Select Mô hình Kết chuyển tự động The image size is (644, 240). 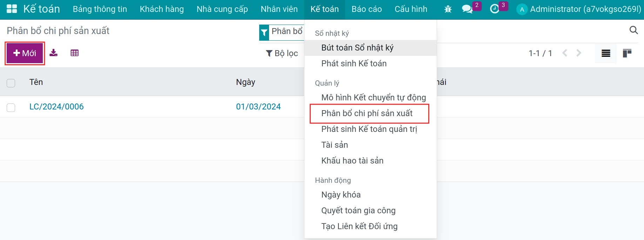[370, 98]
